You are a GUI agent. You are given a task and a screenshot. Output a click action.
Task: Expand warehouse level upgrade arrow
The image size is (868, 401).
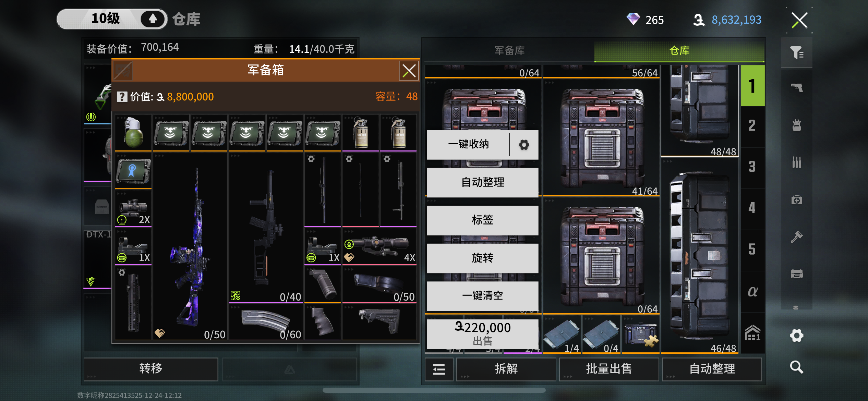point(153,19)
